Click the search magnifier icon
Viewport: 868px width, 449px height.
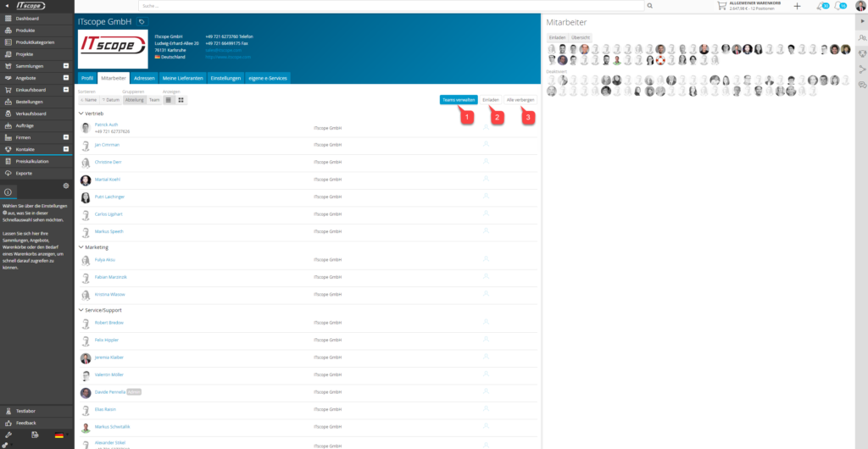tap(650, 6)
